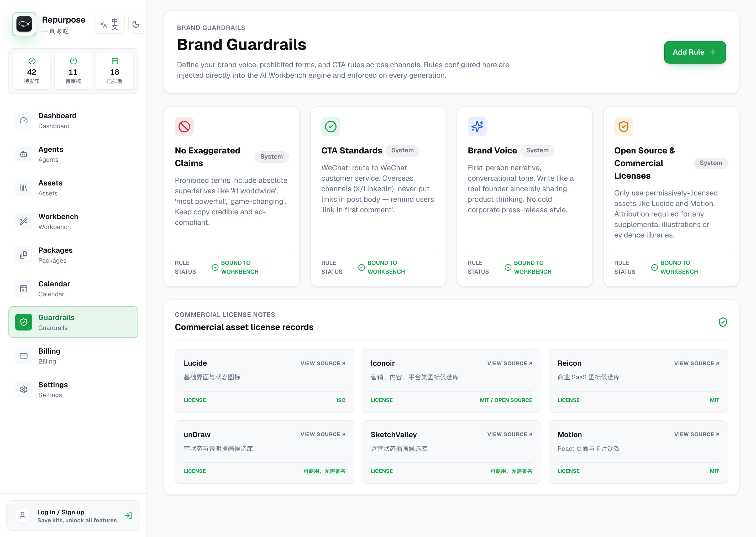Click Add Rule button
This screenshot has height=537, width=756.
[695, 52]
